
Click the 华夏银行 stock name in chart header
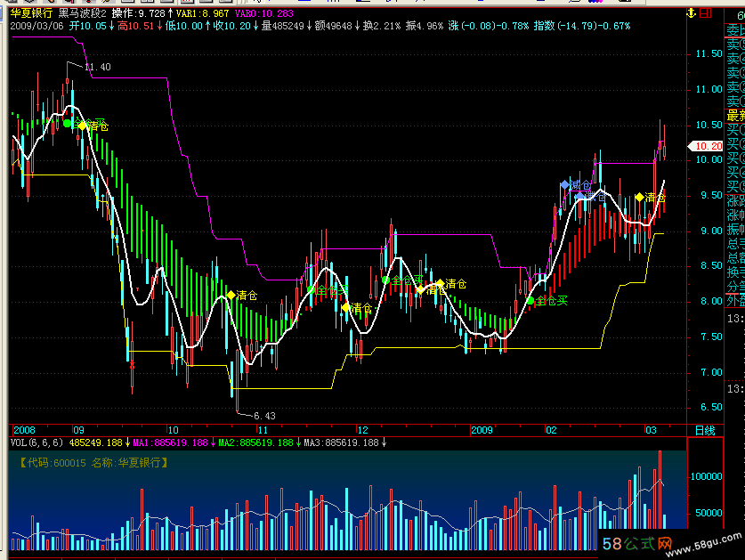point(31,13)
